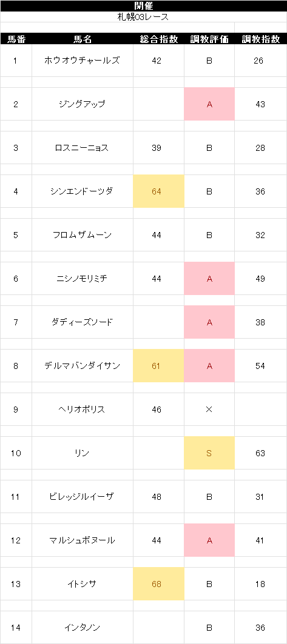Image resolution: width=287 pixels, height=644 pixels.
Task: Select the yellow 64 cell for シンエンドーツダ
Action: click(159, 191)
